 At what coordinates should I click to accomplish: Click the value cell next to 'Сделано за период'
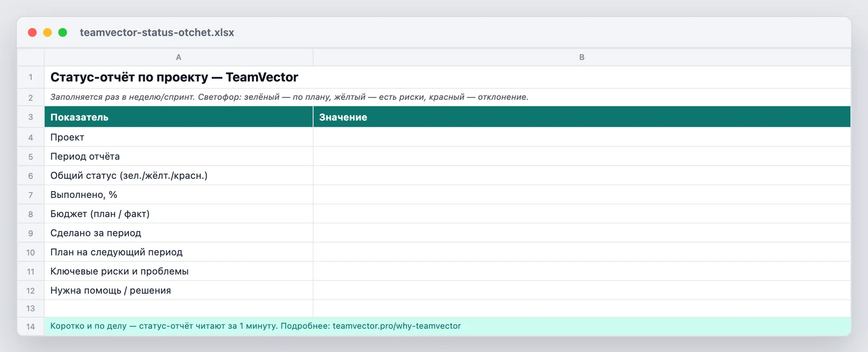coord(582,233)
